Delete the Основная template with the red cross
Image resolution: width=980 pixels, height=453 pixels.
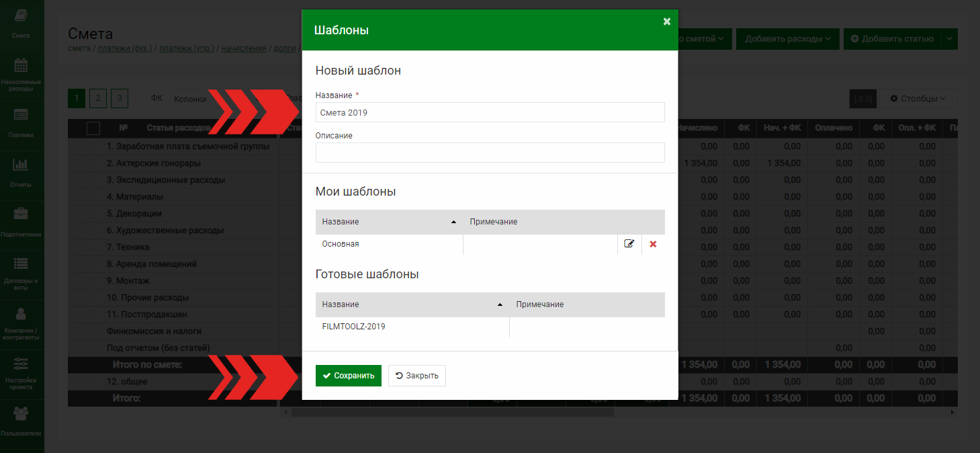(653, 244)
